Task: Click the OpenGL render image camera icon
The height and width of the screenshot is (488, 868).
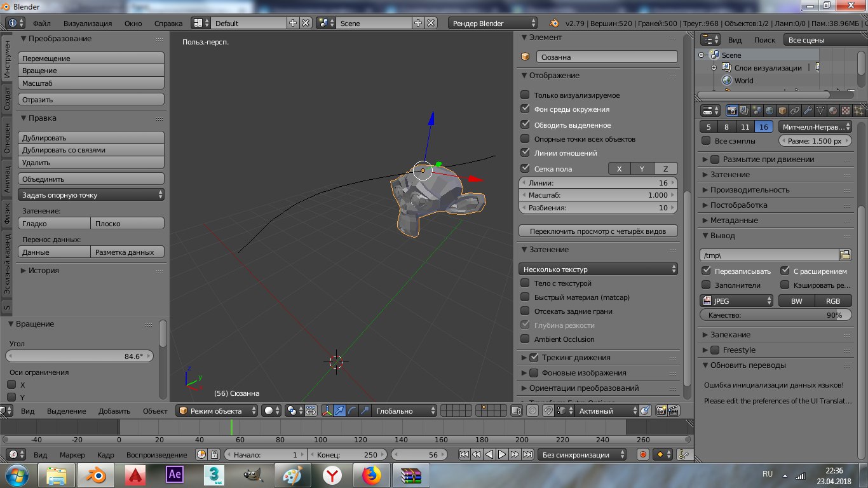Action: [661, 411]
